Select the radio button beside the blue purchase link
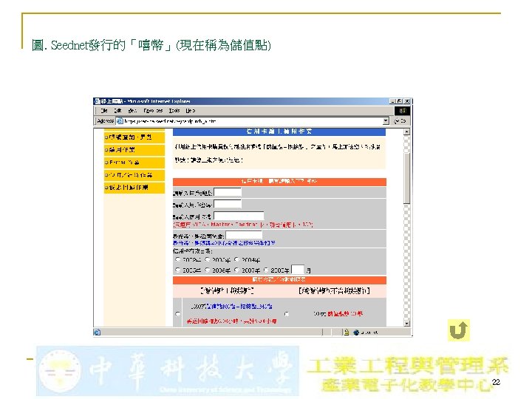 (x=178, y=314)
